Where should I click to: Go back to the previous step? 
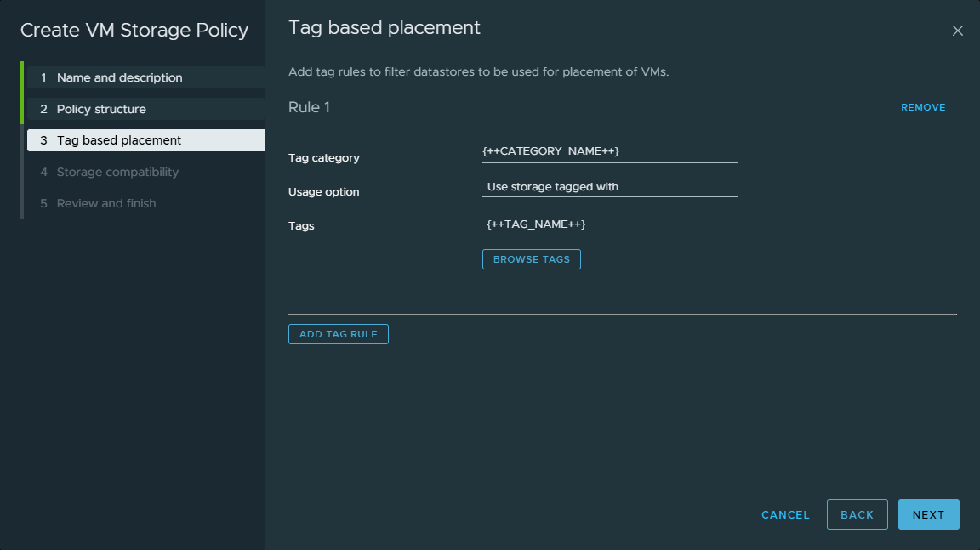pyautogui.click(x=857, y=514)
